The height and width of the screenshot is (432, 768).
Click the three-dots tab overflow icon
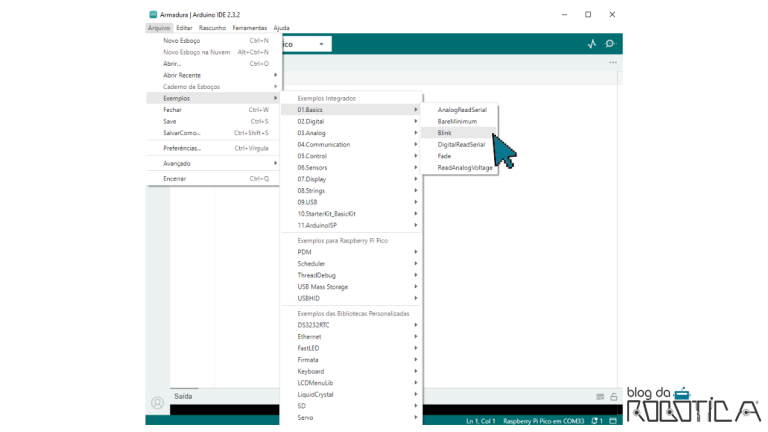[613, 62]
